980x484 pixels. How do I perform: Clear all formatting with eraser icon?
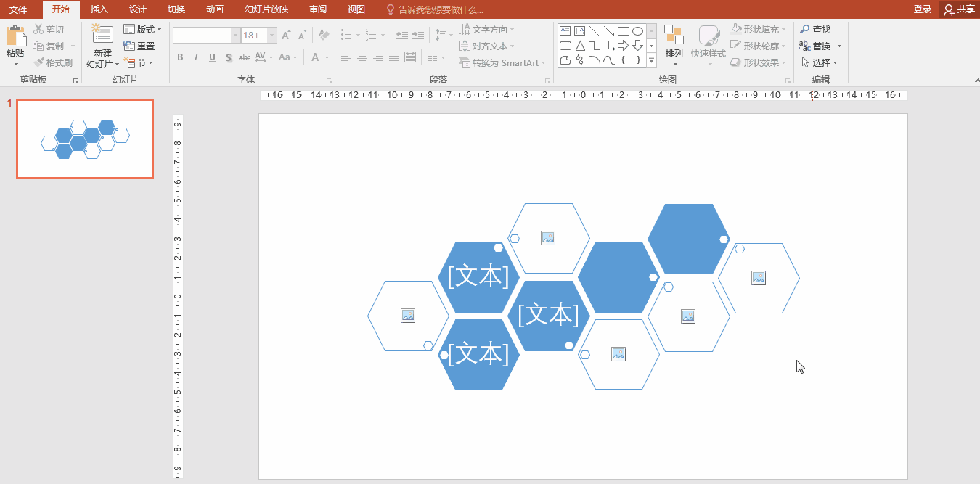324,36
